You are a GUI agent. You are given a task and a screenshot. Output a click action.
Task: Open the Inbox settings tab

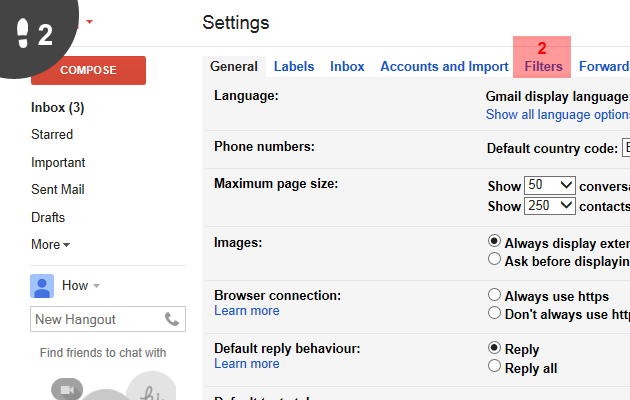(347, 66)
